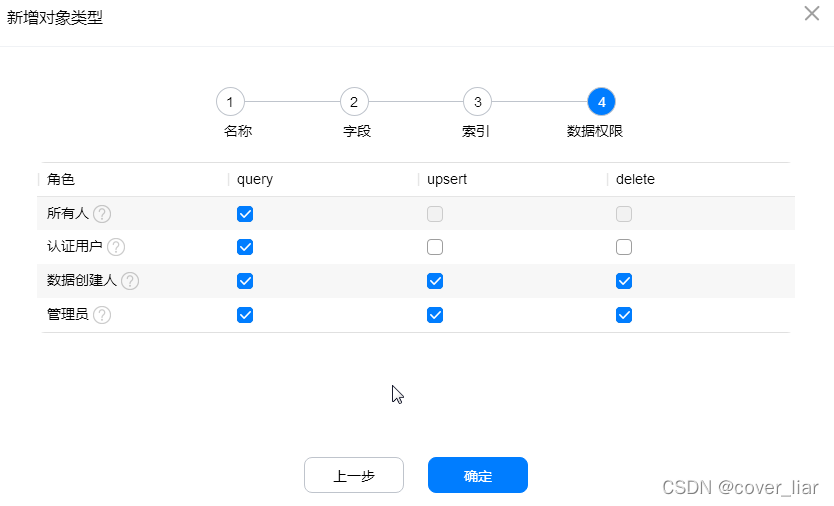Uncheck delete permission for 管理员
The height and width of the screenshot is (506, 834).
(624, 315)
